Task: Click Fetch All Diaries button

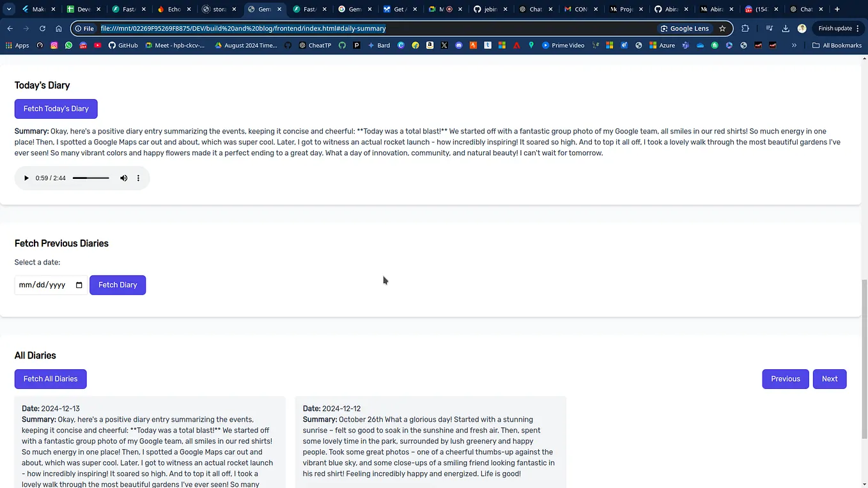Action: pyautogui.click(x=50, y=379)
